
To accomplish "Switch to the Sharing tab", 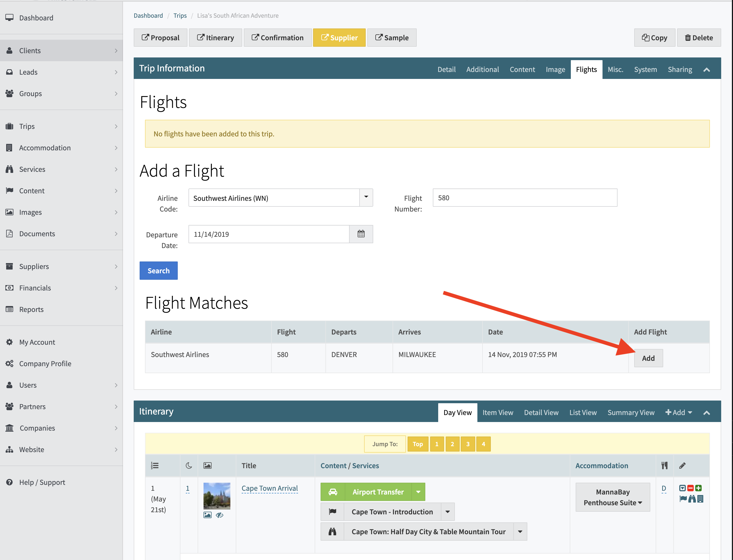I will point(680,69).
